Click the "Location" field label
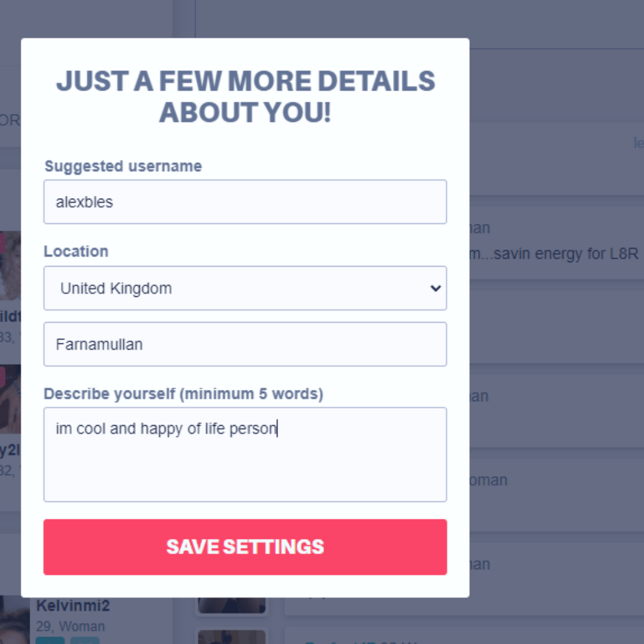The width and height of the screenshot is (644, 644). (76, 252)
